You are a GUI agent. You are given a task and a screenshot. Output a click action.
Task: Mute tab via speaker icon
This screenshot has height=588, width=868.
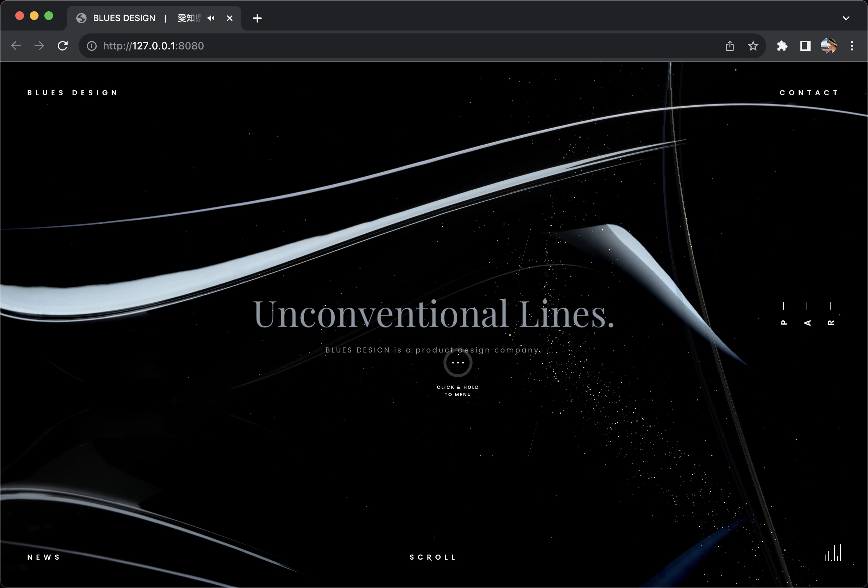211,18
